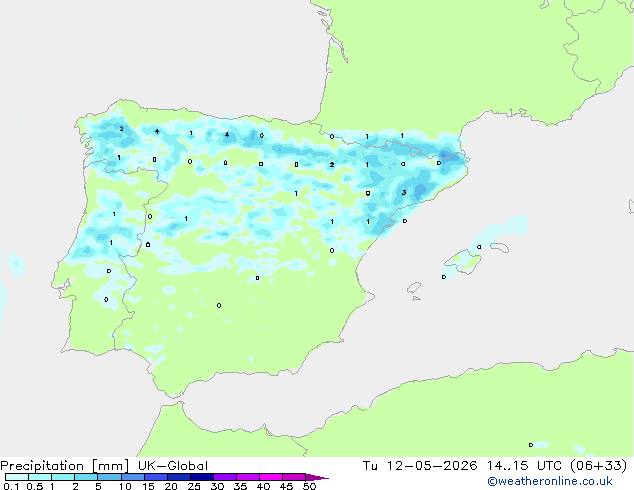Click the 2–5 mm legend color box
Viewport: 634px width, 490px height.
coord(86,477)
